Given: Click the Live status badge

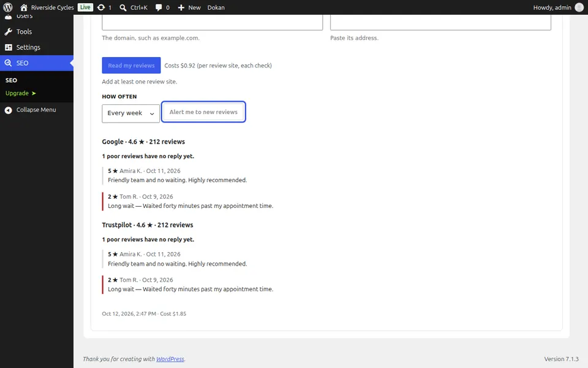Looking at the screenshot, I should [x=85, y=7].
